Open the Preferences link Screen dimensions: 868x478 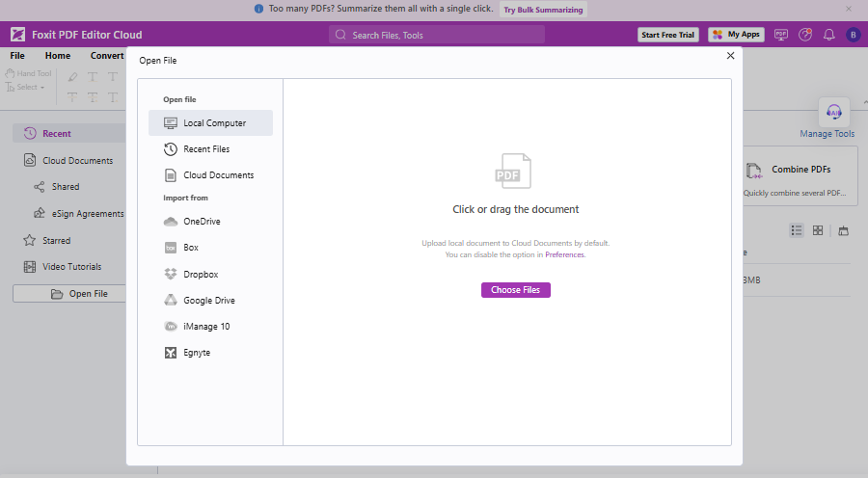565,254
